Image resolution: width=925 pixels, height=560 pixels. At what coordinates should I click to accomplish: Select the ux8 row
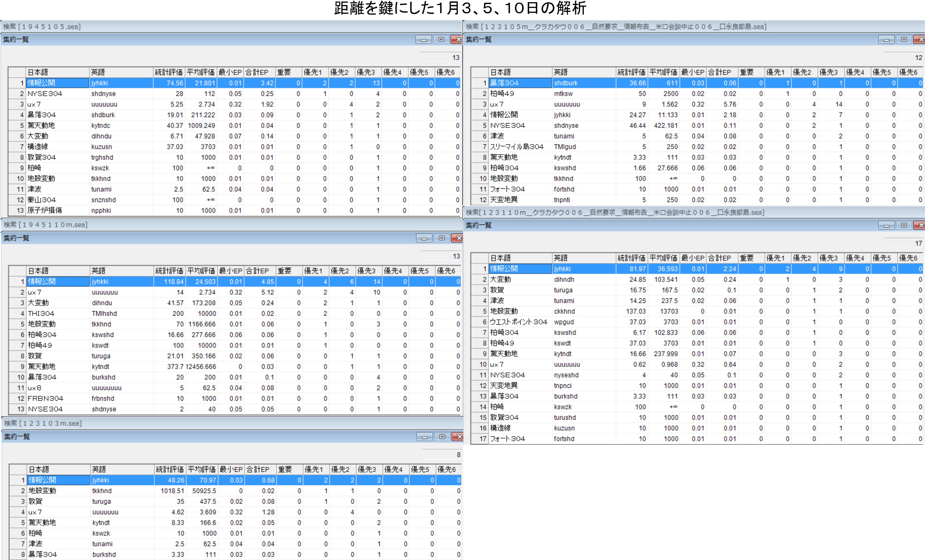click(34, 388)
